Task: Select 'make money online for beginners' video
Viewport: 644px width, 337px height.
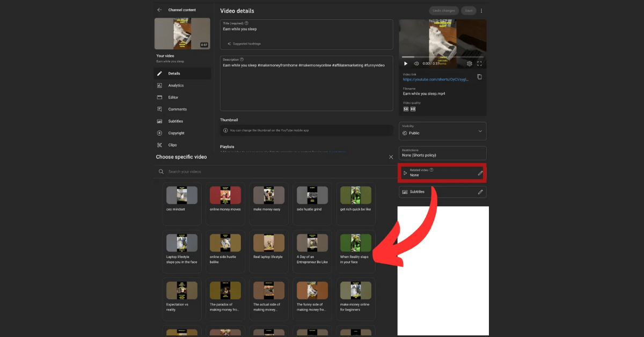Action: pyautogui.click(x=356, y=299)
